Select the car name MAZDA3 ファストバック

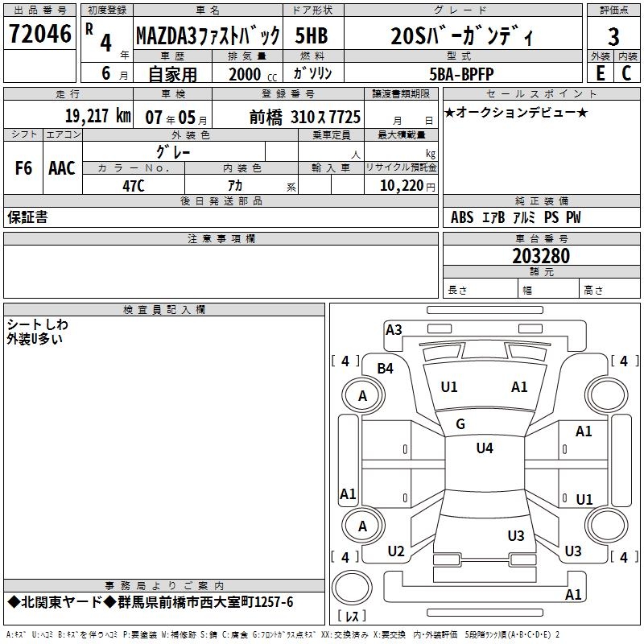208,36
